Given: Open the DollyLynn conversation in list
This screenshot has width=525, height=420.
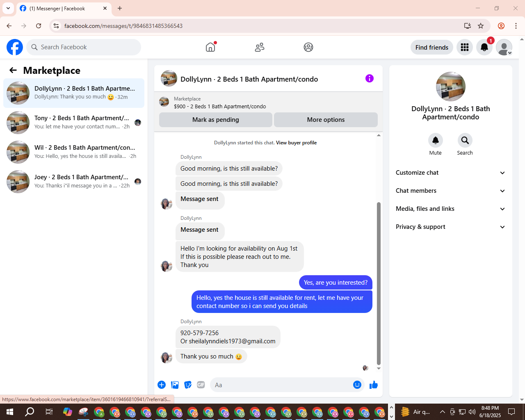Looking at the screenshot, I should (x=74, y=93).
